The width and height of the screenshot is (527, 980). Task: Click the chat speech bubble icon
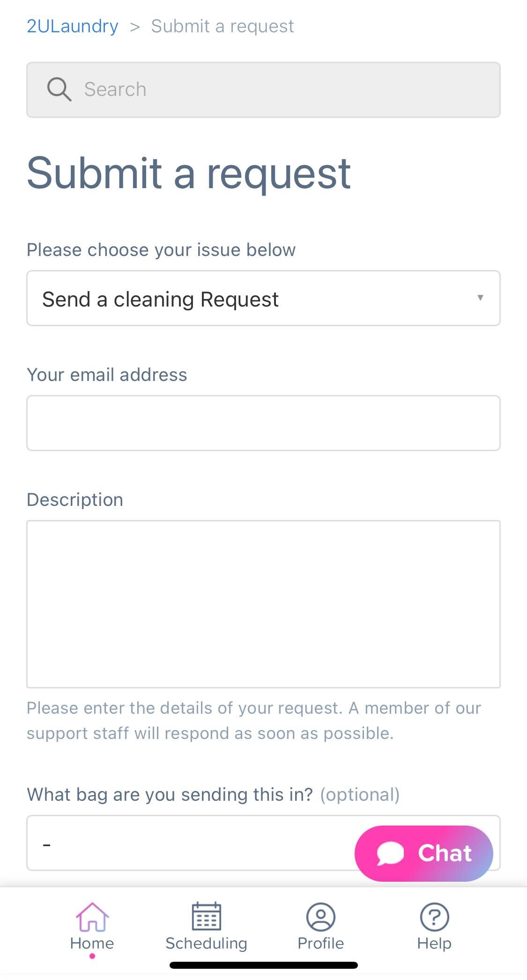(x=390, y=853)
